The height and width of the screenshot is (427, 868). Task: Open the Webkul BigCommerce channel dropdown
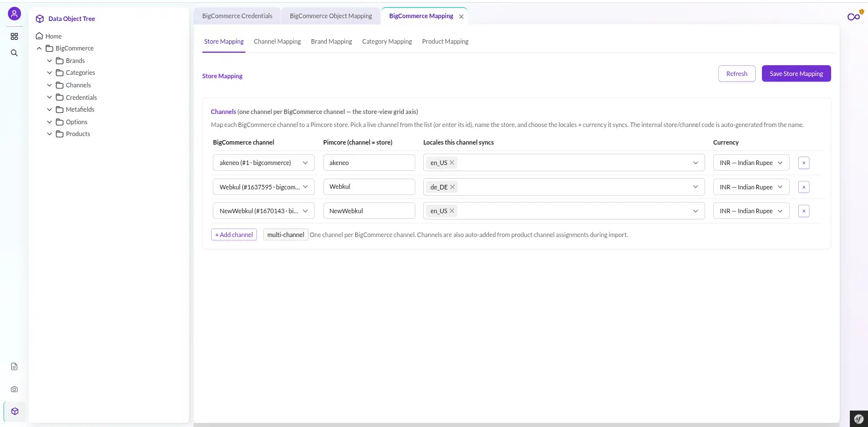(x=264, y=187)
